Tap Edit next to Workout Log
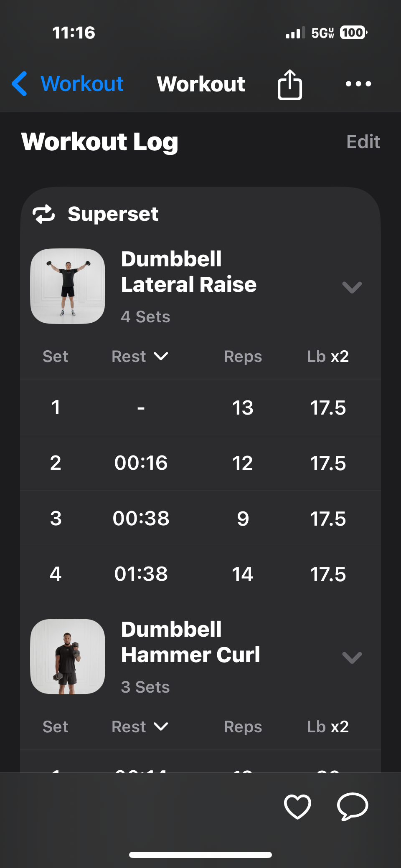 point(363,142)
